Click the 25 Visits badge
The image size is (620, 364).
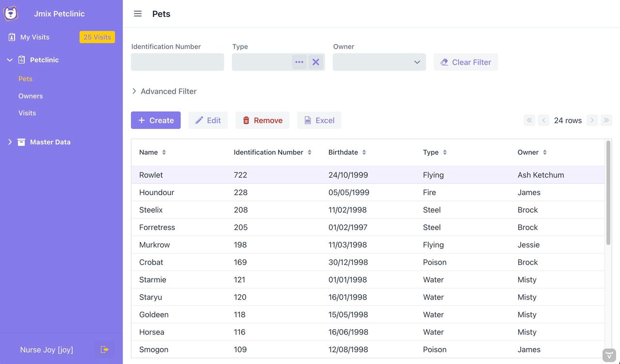[x=97, y=36]
